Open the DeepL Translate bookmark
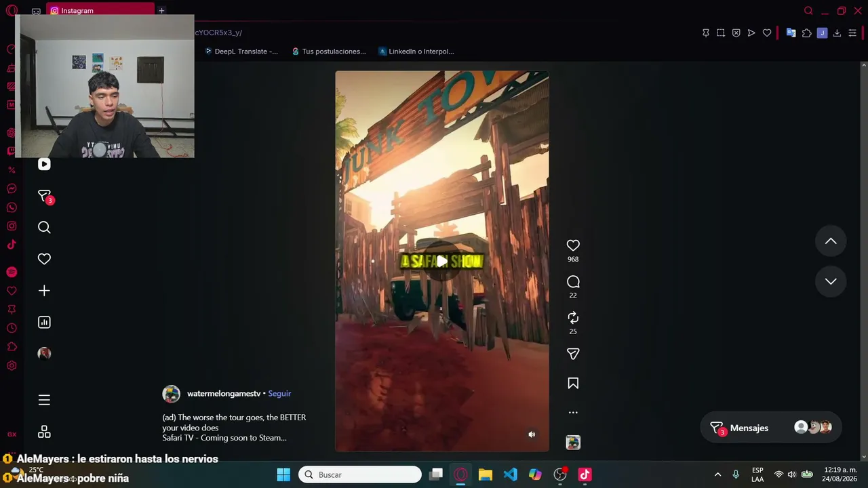This screenshot has height=488, width=868. point(241,52)
